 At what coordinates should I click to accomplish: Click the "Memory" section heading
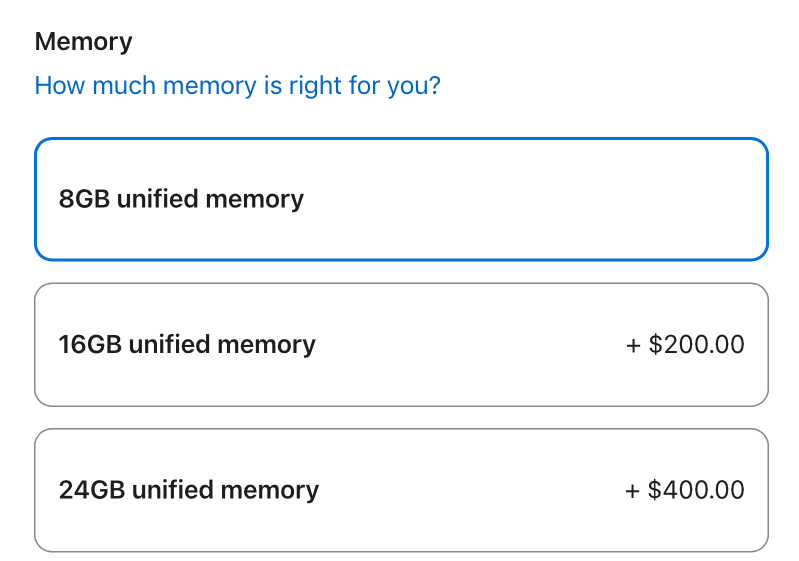pos(83,42)
